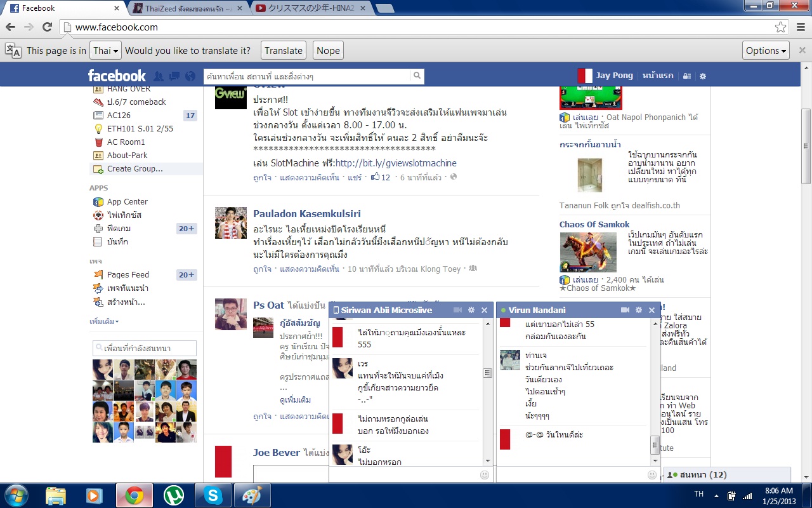Start video call with Siriwan Abii Microsiive
Screen dimensions: 812x508
coord(457,310)
